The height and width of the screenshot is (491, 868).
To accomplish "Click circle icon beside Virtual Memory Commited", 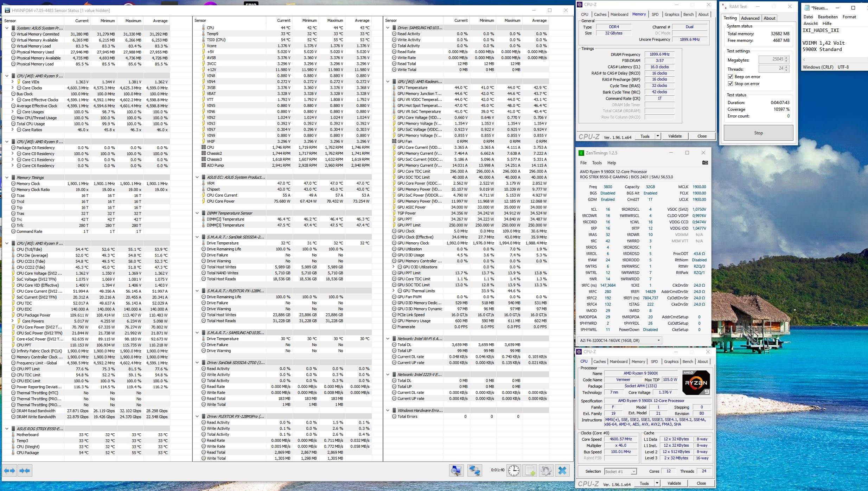I will point(13,34).
